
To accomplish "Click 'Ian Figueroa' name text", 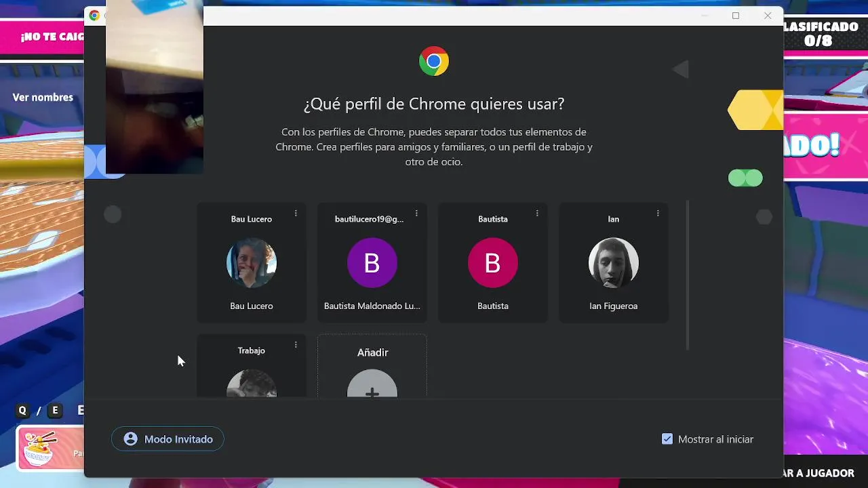I will click(614, 306).
